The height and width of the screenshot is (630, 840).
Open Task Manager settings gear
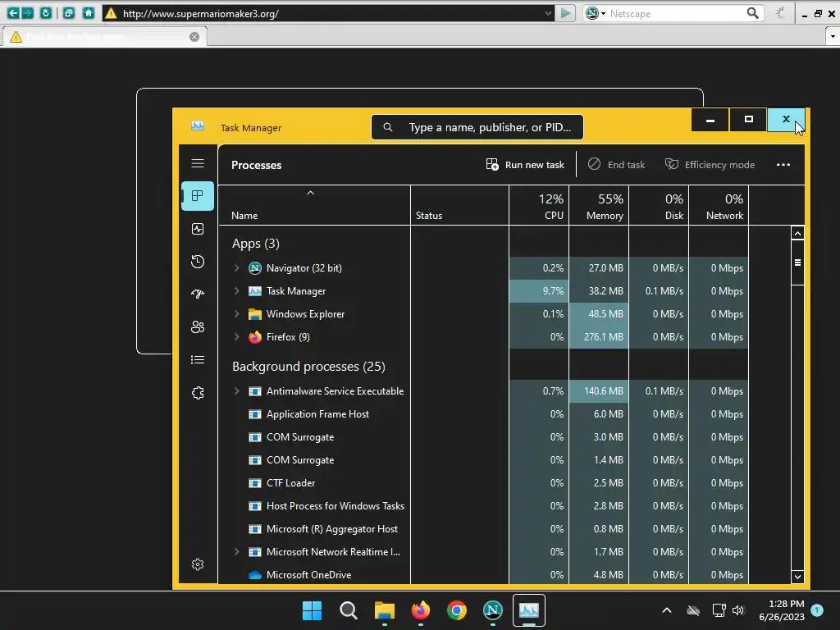pyautogui.click(x=198, y=564)
